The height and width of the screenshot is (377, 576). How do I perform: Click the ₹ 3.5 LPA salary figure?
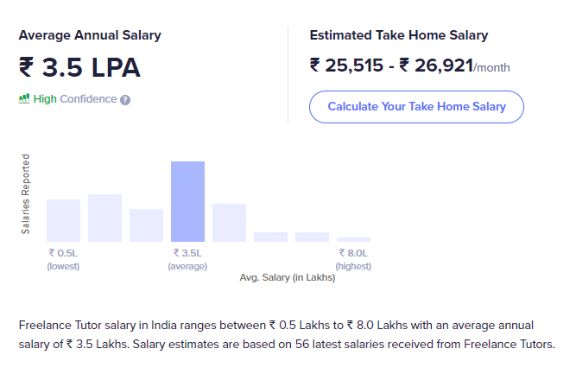click(x=79, y=68)
